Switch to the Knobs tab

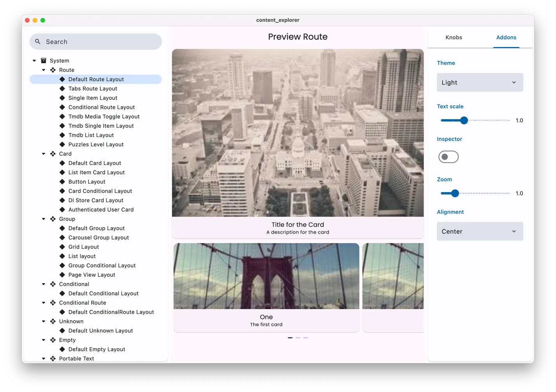(453, 38)
